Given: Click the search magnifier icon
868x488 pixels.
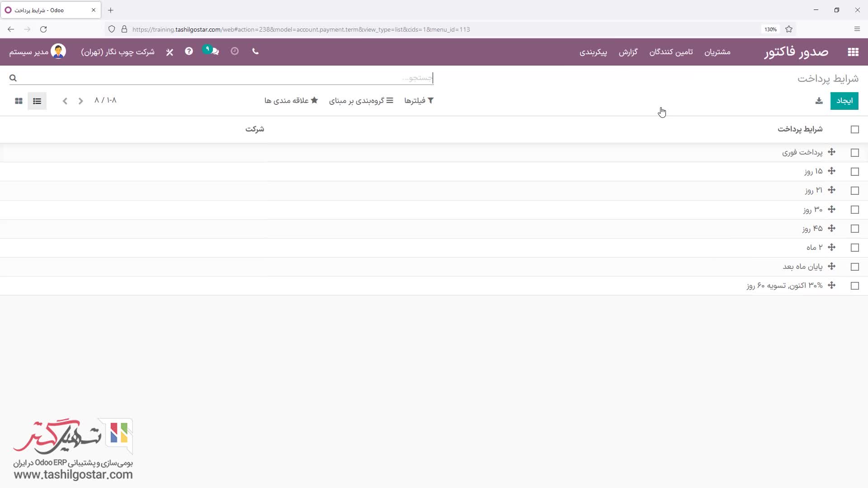Looking at the screenshot, I should 13,78.
